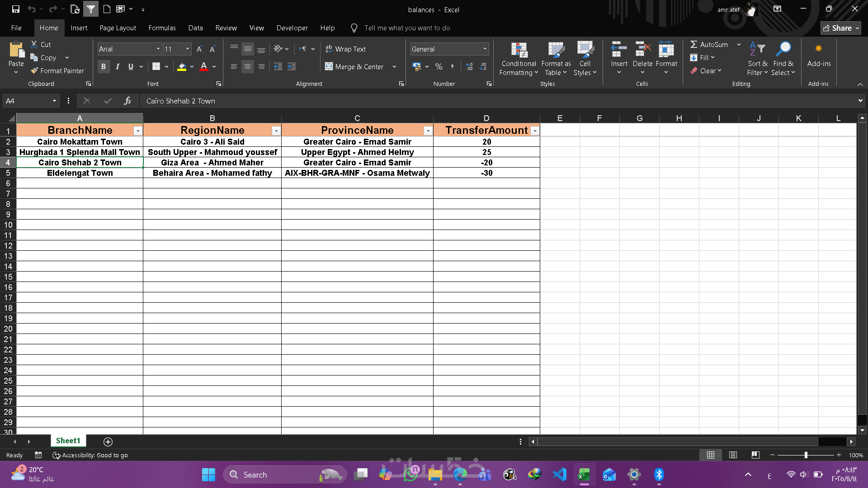This screenshot has height=488, width=868.
Task: Switch to Page Layout view in status bar
Action: (733, 455)
